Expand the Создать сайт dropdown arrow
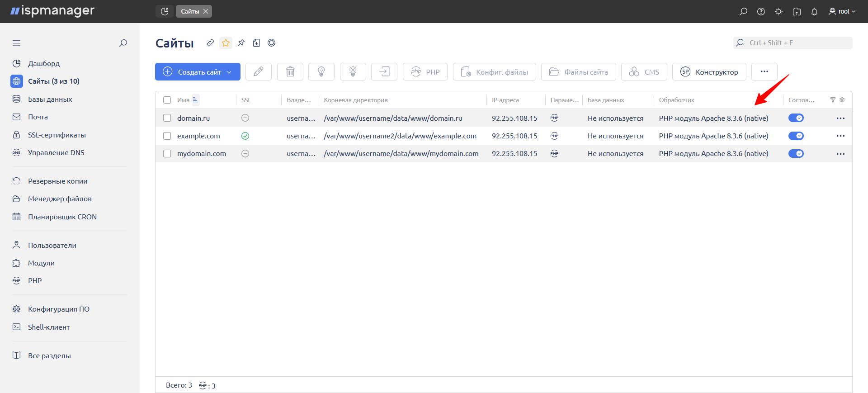The height and width of the screenshot is (393, 868). 229,72
